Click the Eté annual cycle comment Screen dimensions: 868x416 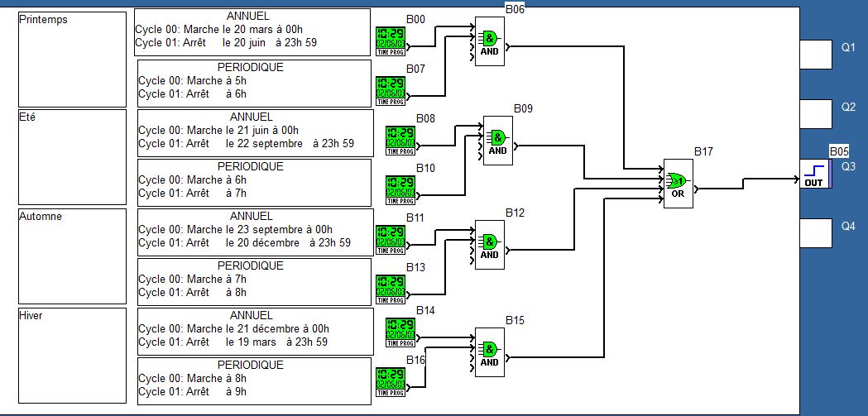254,132
